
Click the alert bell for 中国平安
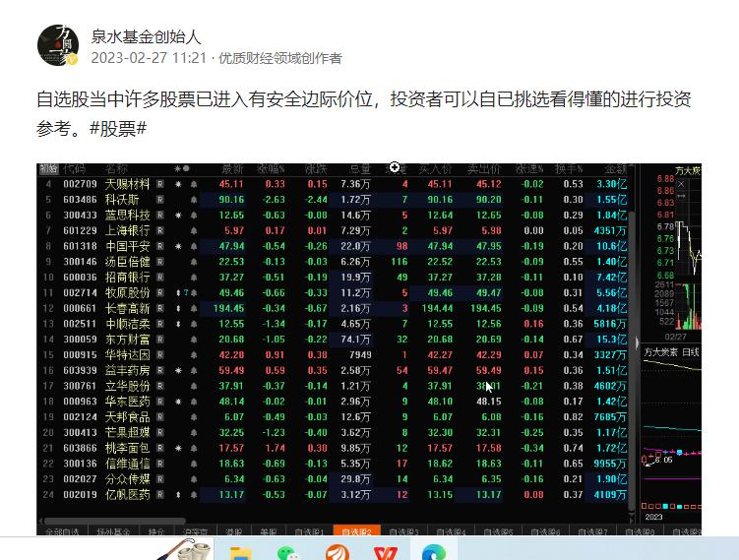pyautogui.click(x=194, y=246)
